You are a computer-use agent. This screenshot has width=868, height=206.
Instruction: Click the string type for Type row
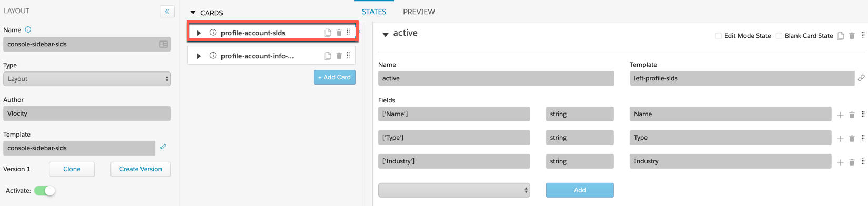pos(580,138)
